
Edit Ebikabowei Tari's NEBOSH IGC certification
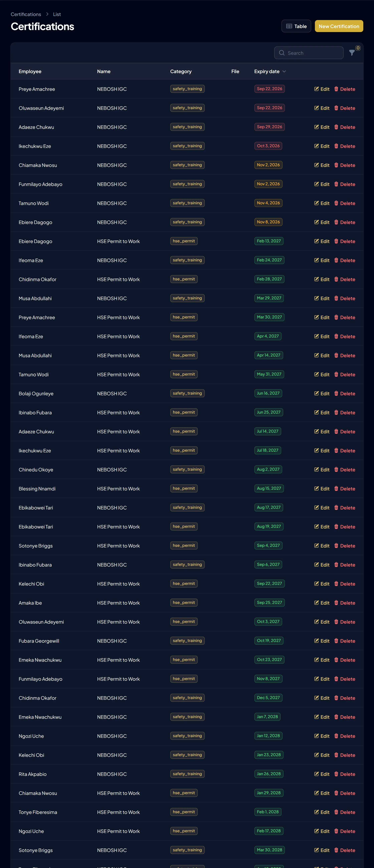pos(322,508)
